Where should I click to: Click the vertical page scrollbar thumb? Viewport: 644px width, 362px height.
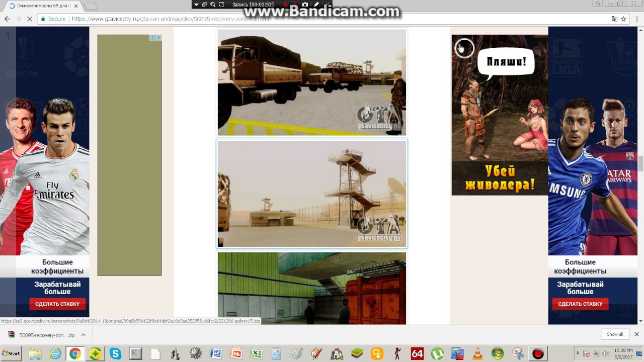tap(640, 164)
